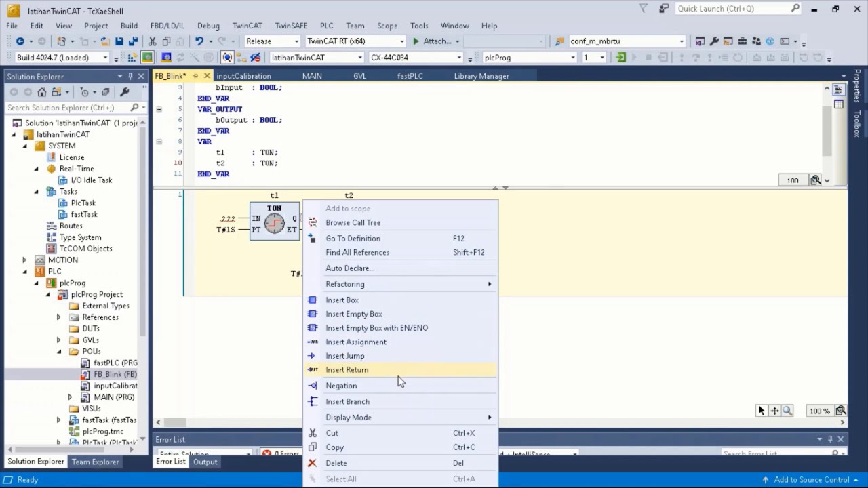Select the zoom magnifier tool in editor
This screenshot has width=868, height=488.
tap(787, 411)
